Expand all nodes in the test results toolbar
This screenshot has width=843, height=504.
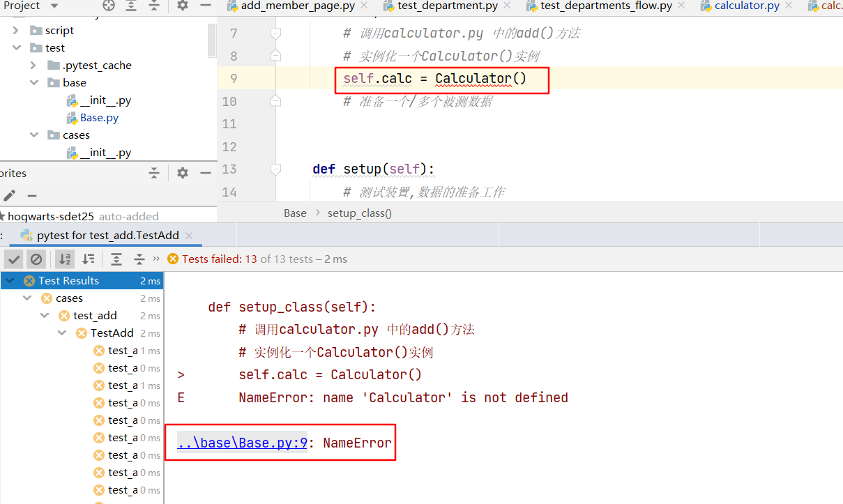116,259
